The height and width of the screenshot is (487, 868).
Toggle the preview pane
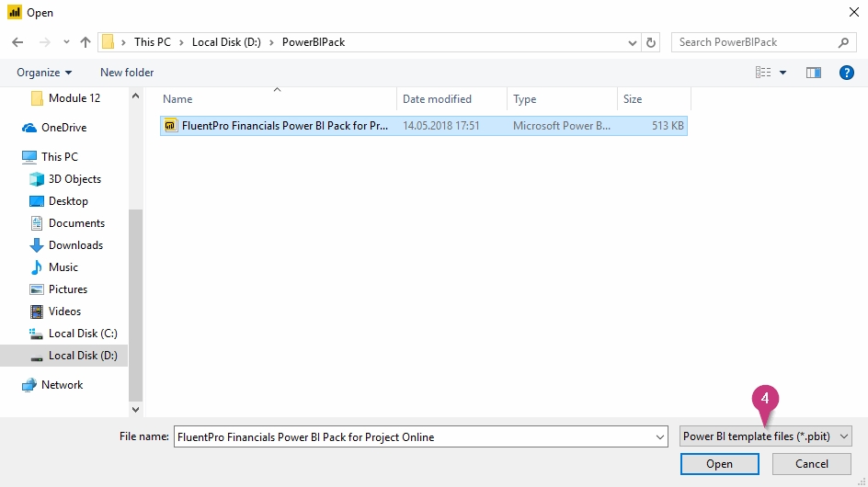pyautogui.click(x=813, y=73)
